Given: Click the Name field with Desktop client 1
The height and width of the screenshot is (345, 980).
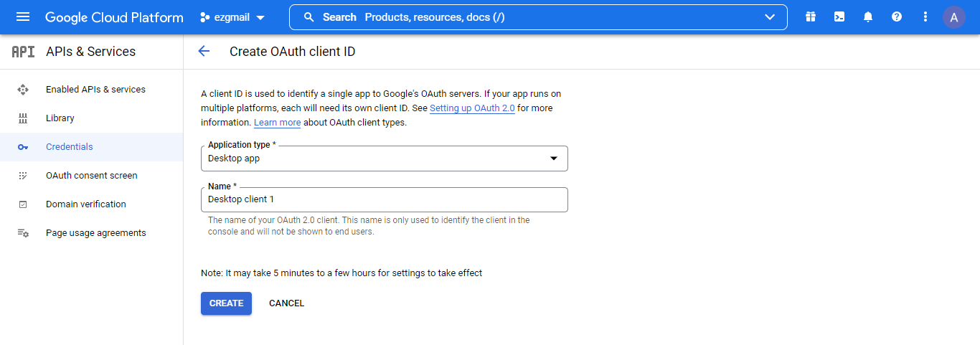Looking at the screenshot, I should 385,199.
